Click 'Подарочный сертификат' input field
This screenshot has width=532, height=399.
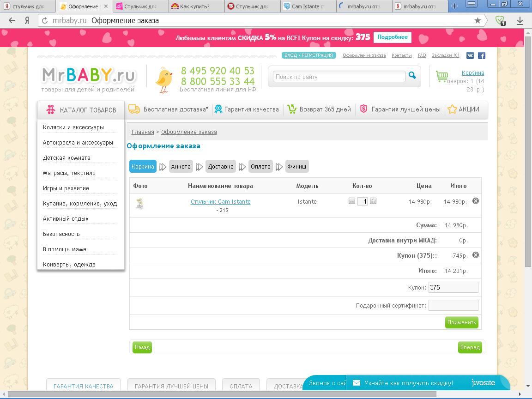[x=453, y=305]
